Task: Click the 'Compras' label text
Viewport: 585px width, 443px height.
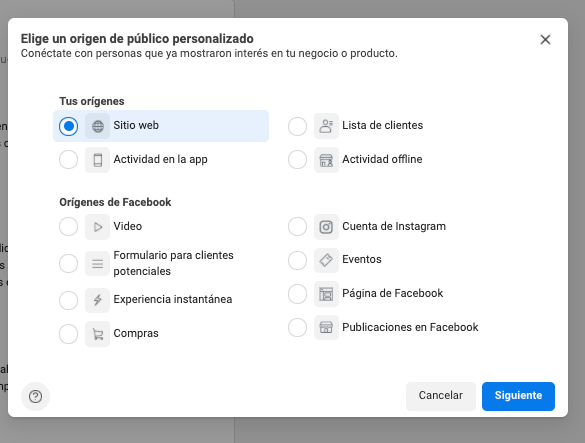Action: click(136, 333)
